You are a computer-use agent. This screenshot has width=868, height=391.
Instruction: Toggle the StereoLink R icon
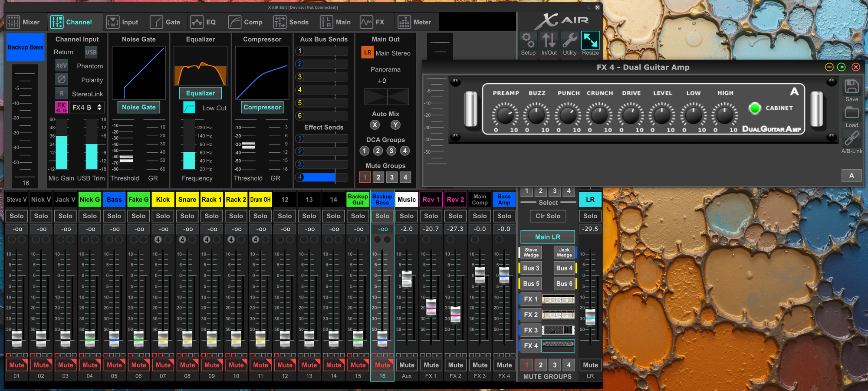click(62, 94)
